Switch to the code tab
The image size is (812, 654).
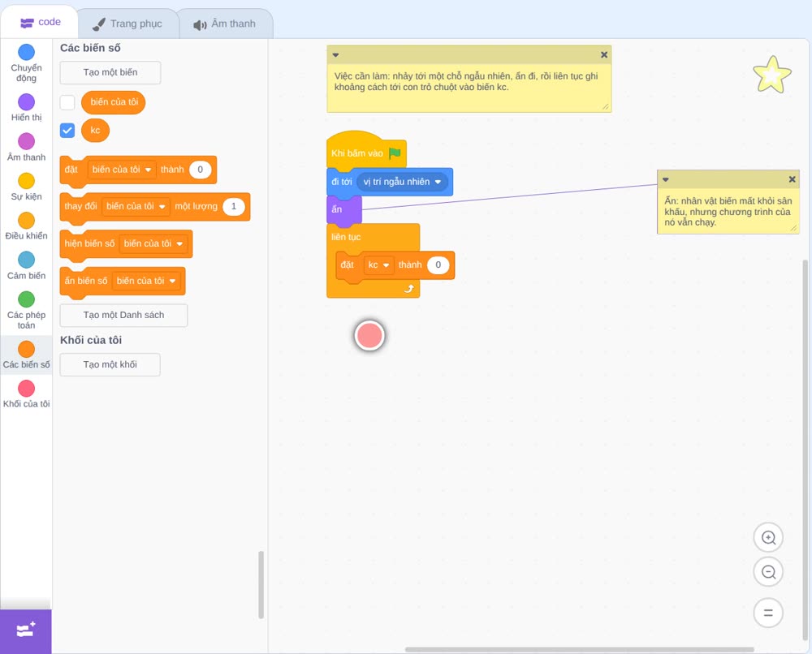click(40, 22)
